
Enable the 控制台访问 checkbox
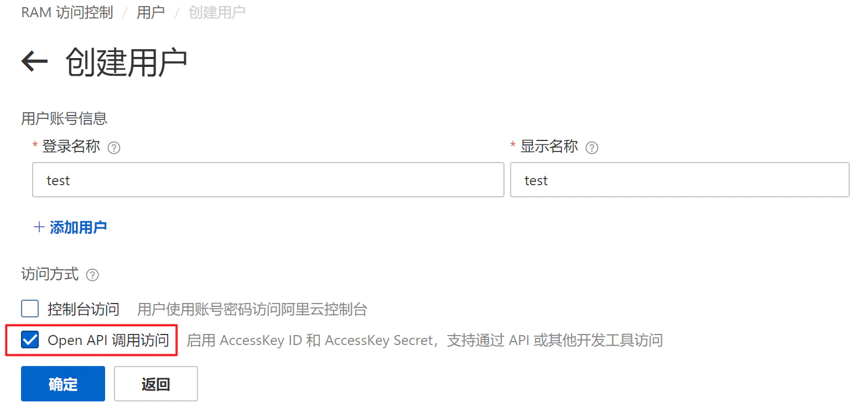click(x=30, y=309)
